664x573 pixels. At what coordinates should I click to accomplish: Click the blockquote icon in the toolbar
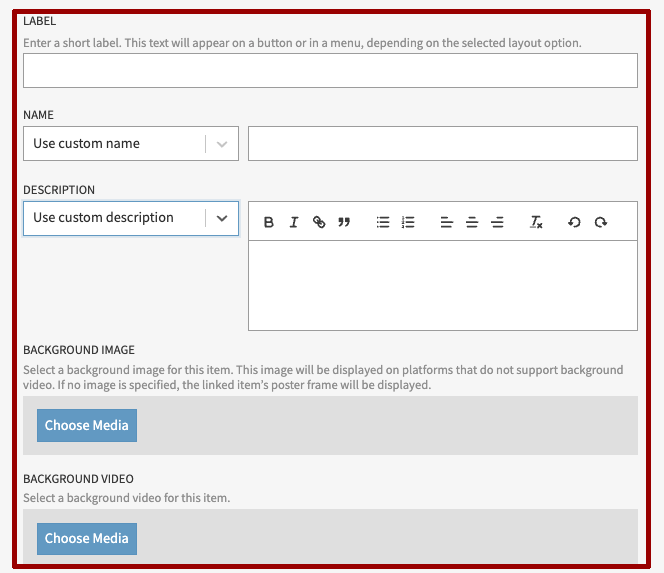click(x=344, y=222)
